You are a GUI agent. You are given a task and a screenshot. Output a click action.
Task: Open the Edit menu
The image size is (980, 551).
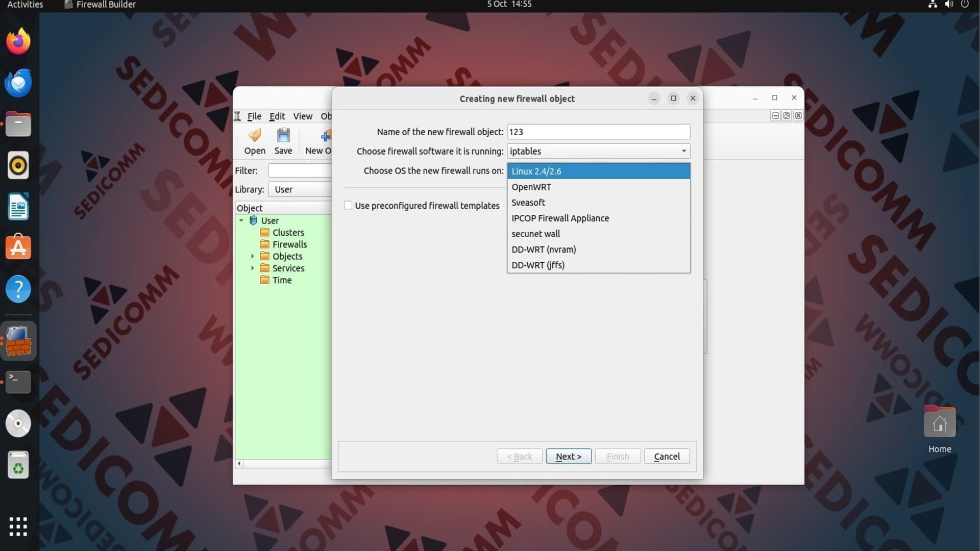click(277, 116)
